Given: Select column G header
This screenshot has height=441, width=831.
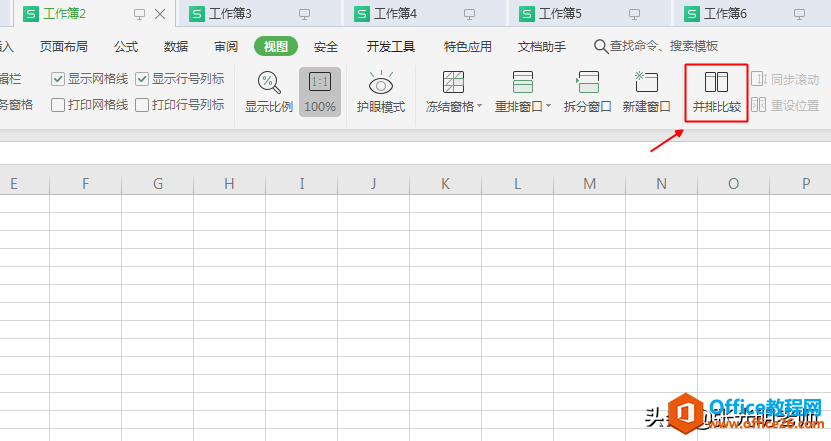Looking at the screenshot, I should point(157,184).
